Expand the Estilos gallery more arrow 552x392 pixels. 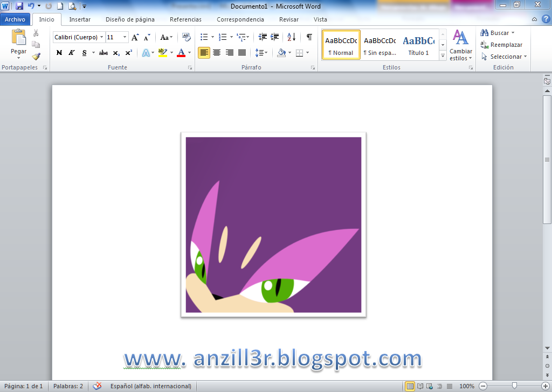[443, 55]
